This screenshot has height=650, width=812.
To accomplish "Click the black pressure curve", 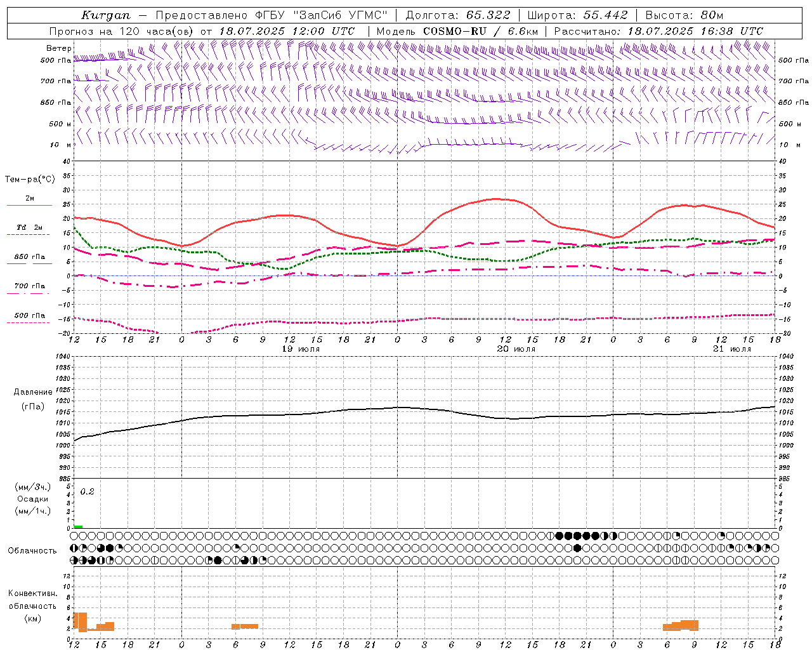I will click(425, 409).
